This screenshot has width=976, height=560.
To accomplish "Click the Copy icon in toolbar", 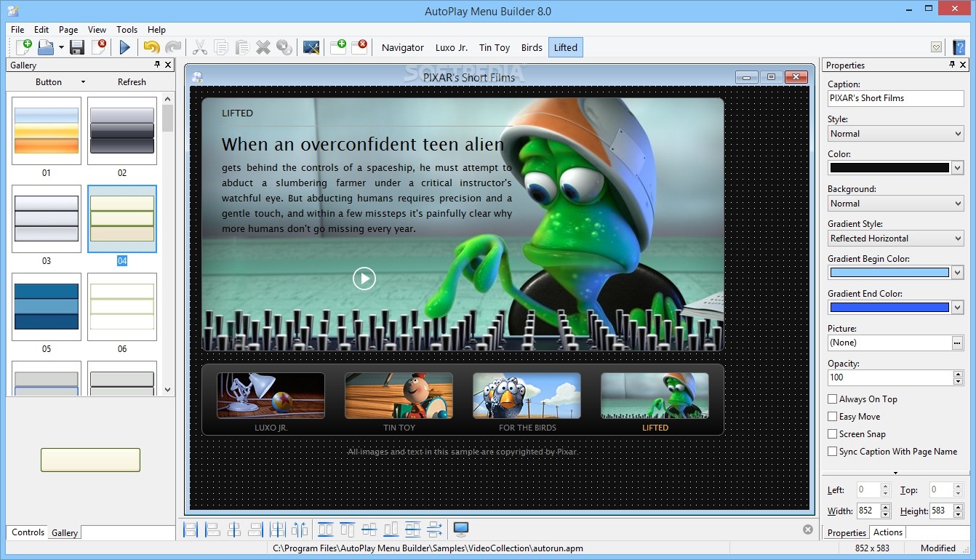I will [x=221, y=47].
